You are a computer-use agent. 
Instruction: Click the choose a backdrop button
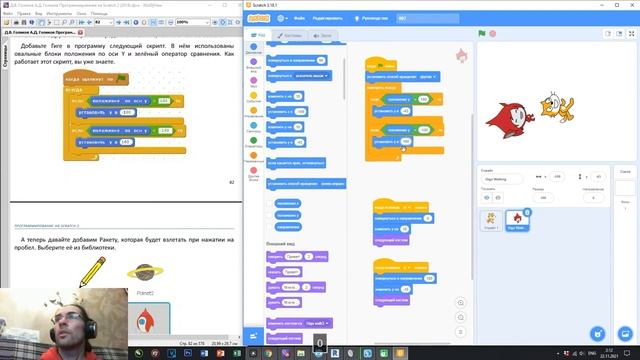tap(625, 334)
